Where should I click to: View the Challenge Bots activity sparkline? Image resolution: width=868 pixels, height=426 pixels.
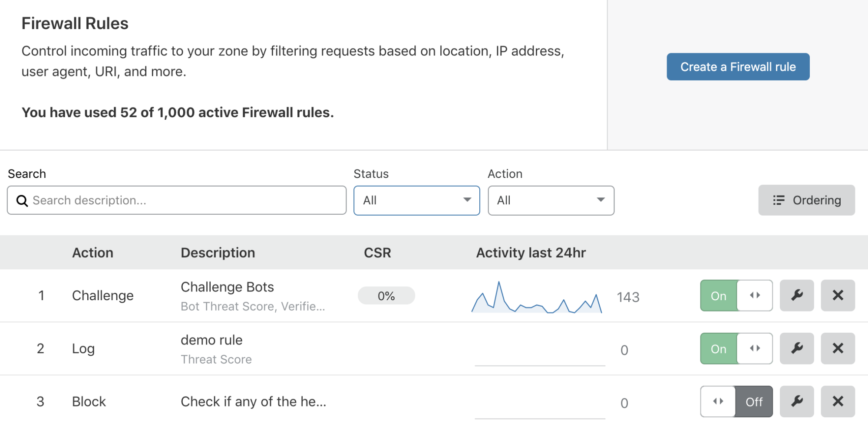pyautogui.click(x=537, y=297)
